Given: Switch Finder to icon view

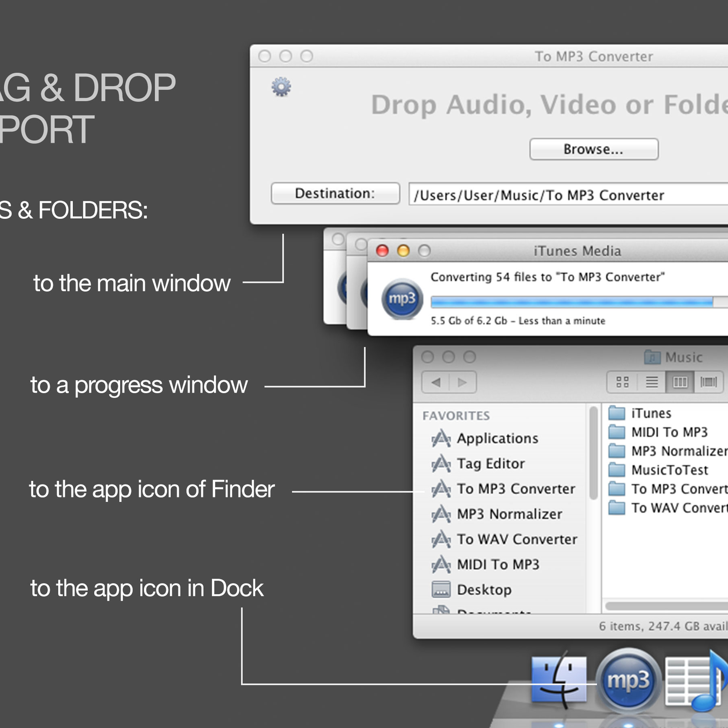Looking at the screenshot, I should pyautogui.click(x=622, y=382).
